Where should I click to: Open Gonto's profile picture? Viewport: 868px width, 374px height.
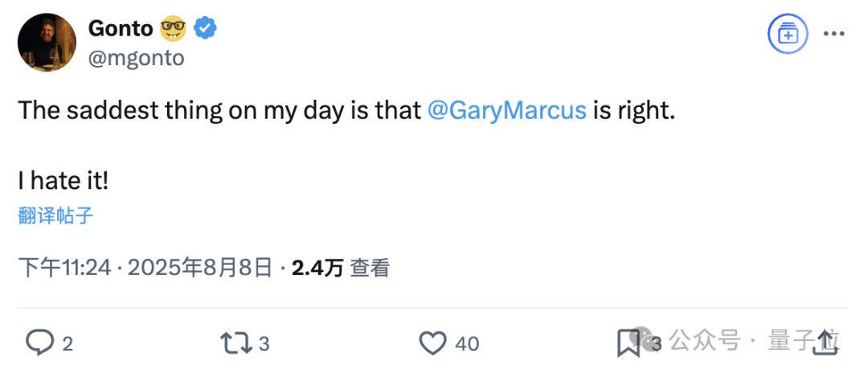click(x=47, y=42)
